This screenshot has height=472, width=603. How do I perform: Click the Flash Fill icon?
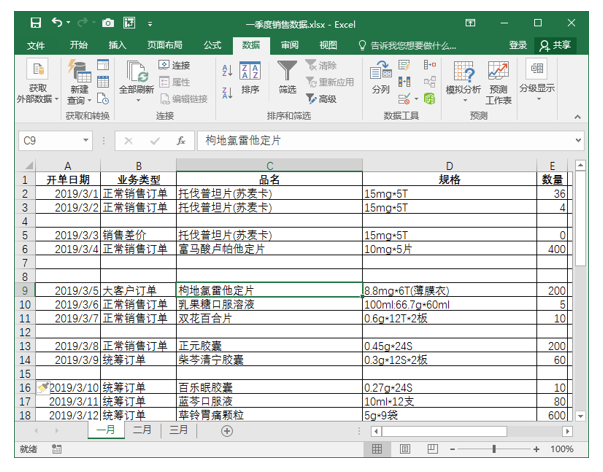coord(404,65)
